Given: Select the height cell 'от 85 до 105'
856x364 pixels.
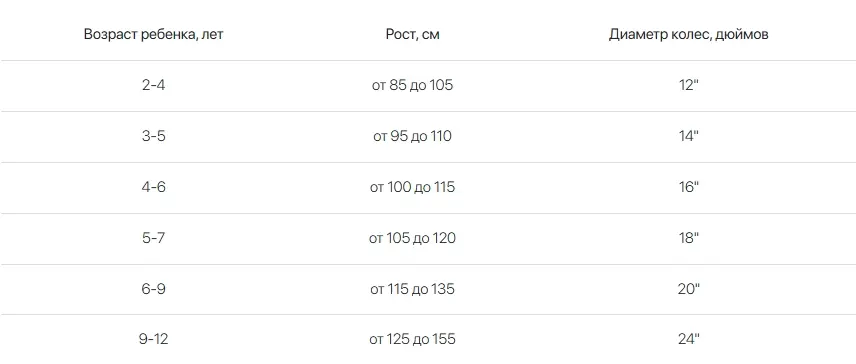Looking at the screenshot, I should pos(412,85).
